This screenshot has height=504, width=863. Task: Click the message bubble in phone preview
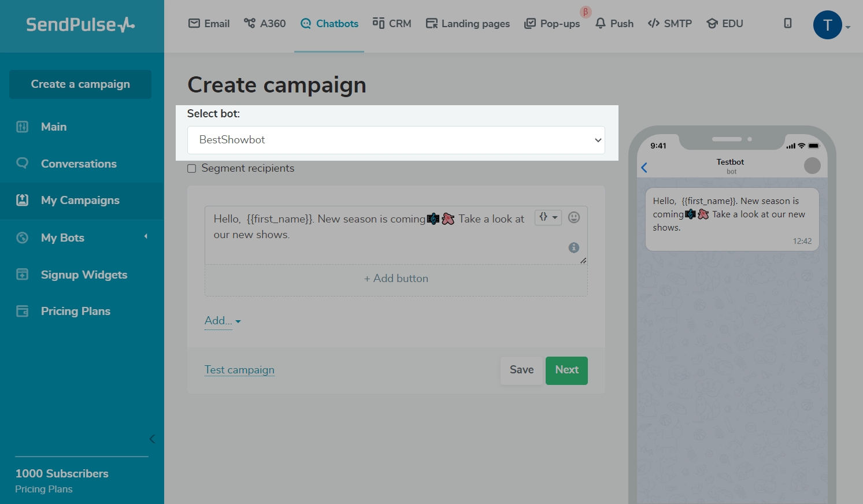(x=732, y=219)
